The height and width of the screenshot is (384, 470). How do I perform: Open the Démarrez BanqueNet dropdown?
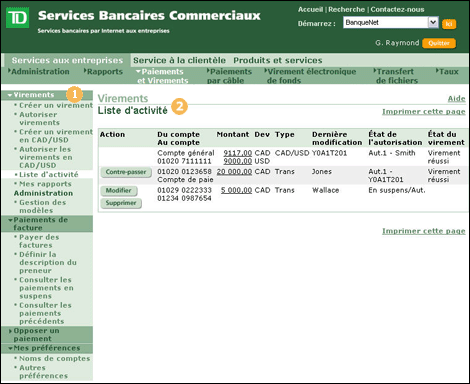point(391,23)
